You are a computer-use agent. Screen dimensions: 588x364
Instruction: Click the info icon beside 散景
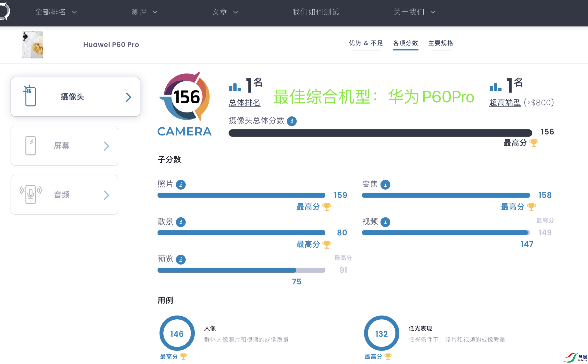coord(181,222)
